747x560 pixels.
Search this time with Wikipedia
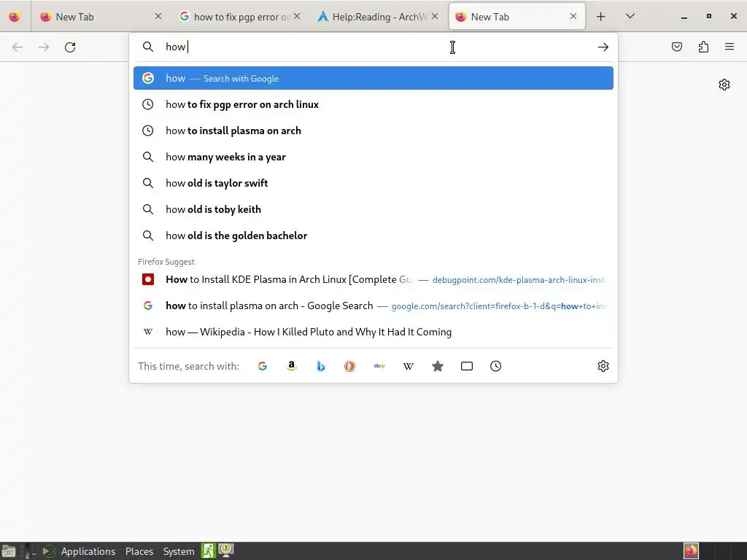pyautogui.click(x=409, y=366)
